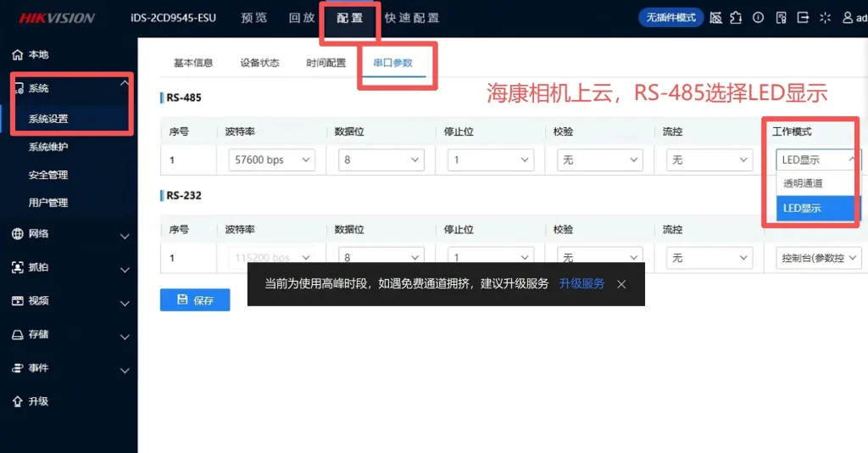
Task: Switch to 回放 top navigation tab
Action: 303,18
